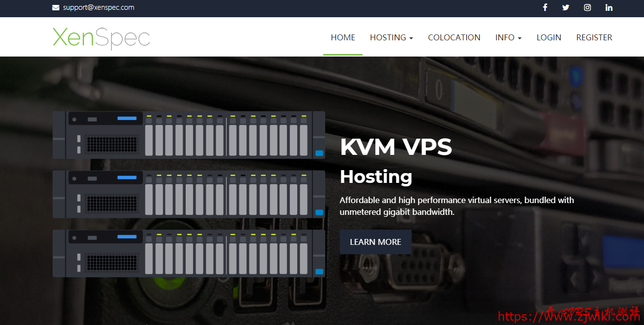Select REGISTER in the navigation bar
The height and width of the screenshot is (325, 644).
(594, 37)
